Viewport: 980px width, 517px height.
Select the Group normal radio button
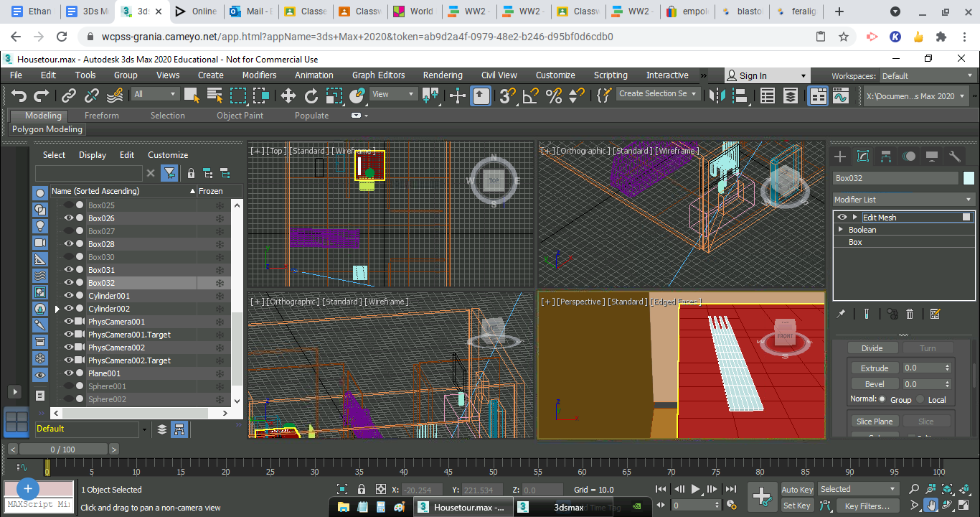pyautogui.click(x=882, y=399)
